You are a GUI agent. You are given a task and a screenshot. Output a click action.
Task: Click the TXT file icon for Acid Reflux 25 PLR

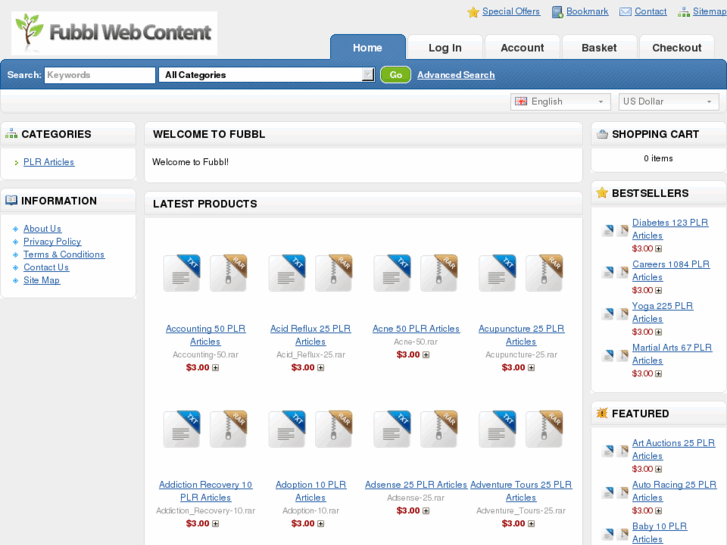[x=287, y=273]
